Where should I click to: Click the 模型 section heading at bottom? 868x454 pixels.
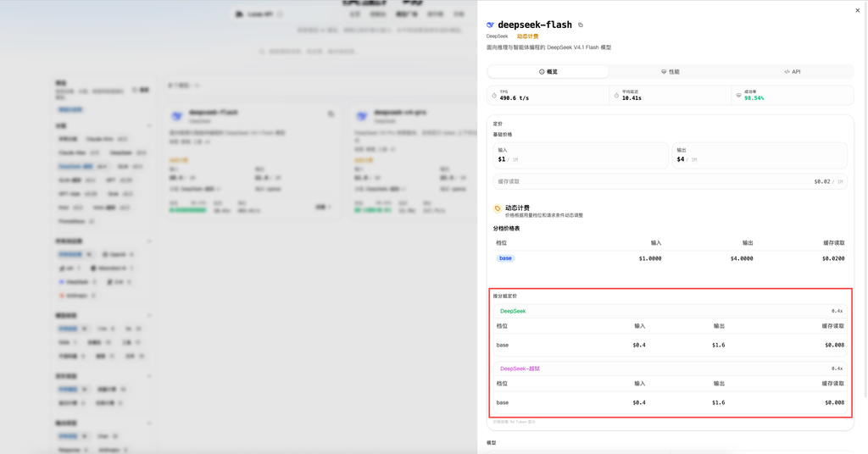pyautogui.click(x=491, y=443)
